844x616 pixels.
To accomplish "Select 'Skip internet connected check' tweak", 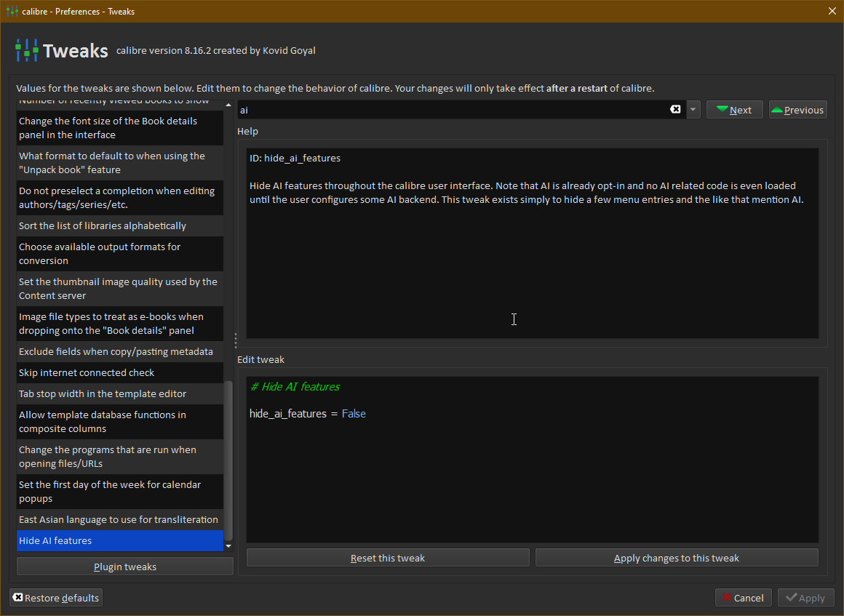I will (x=119, y=373).
